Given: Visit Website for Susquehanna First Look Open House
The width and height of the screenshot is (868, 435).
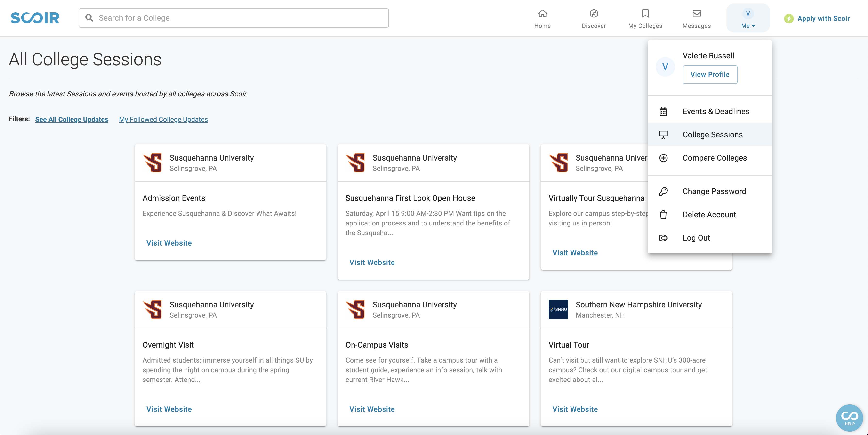Looking at the screenshot, I should (372, 262).
